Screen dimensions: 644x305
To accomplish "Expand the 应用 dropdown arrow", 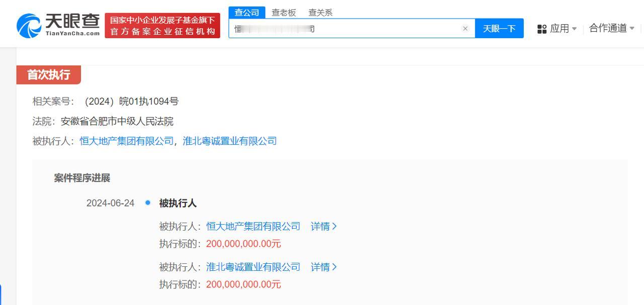I will (x=575, y=29).
